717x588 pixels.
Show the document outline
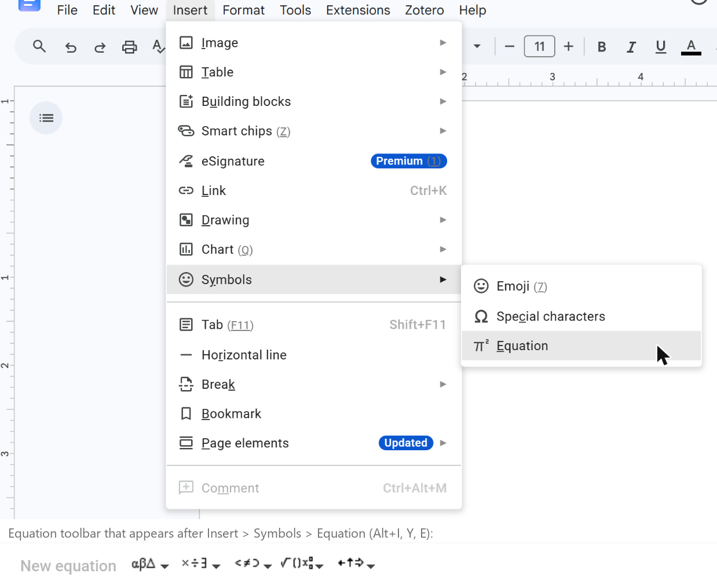46,118
